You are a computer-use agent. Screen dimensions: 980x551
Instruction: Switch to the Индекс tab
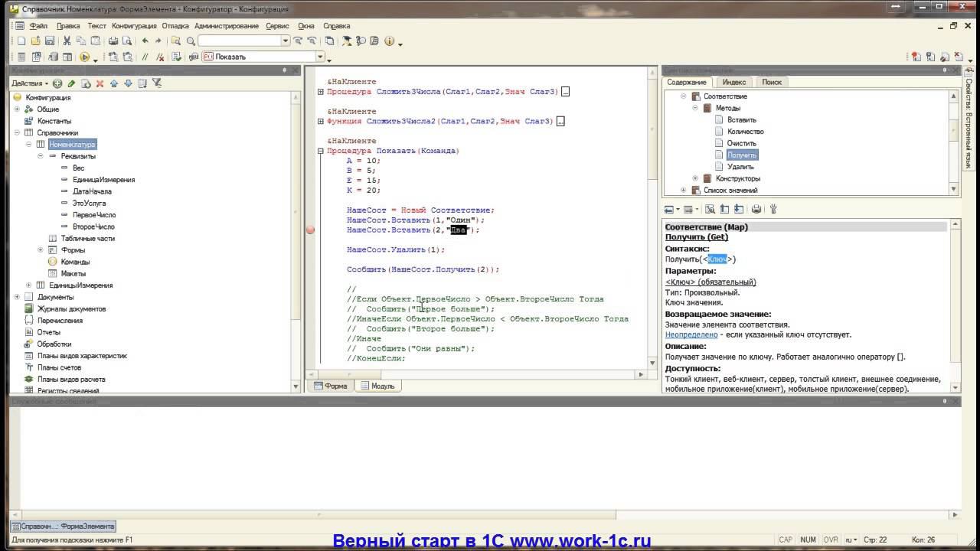[734, 82]
